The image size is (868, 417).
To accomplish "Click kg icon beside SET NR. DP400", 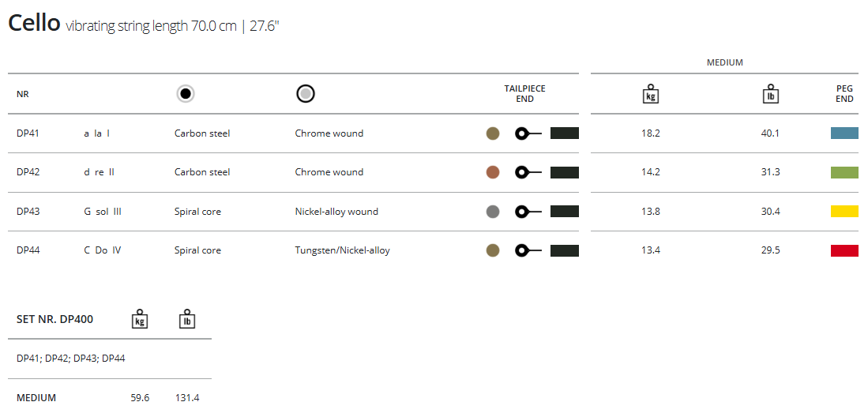I will [x=140, y=319].
